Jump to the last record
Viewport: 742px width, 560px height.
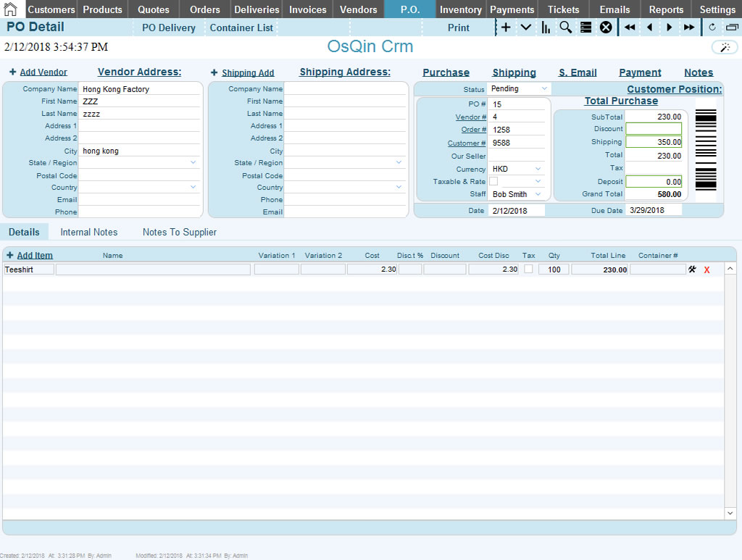[x=689, y=28]
